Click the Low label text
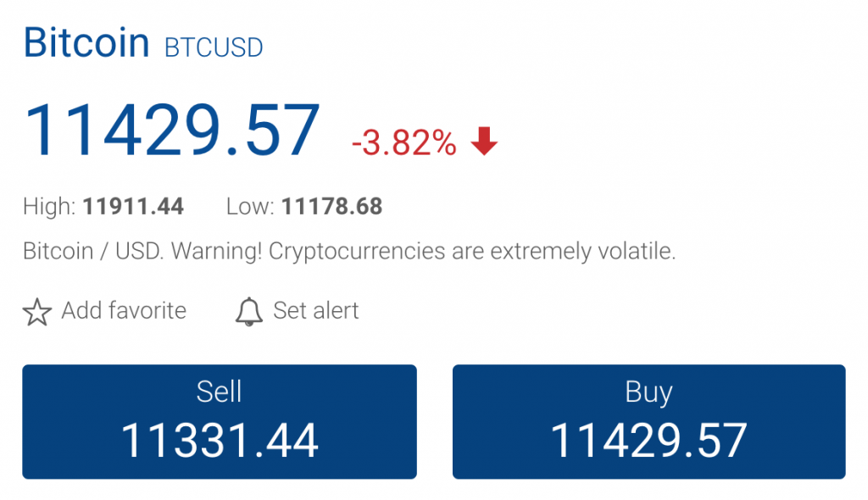This screenshot has height=500, width=868. coord(250,207)
